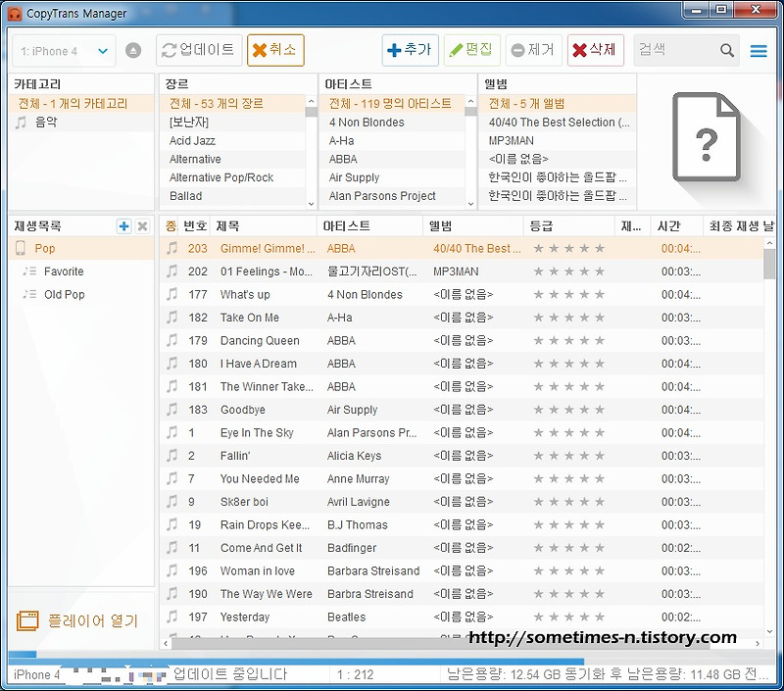
Task: Select track I Have A Dream
Action: tap(462, 364)
